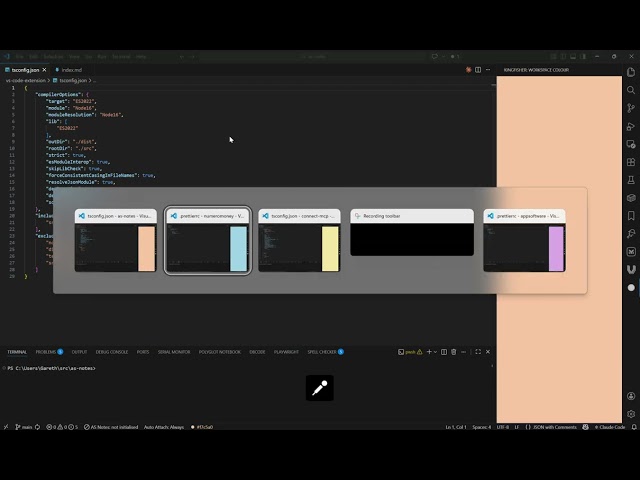Open the terminal panel more actions ellipsis
The height and width of the screenshot is (480, 640).
coord(463,352)
